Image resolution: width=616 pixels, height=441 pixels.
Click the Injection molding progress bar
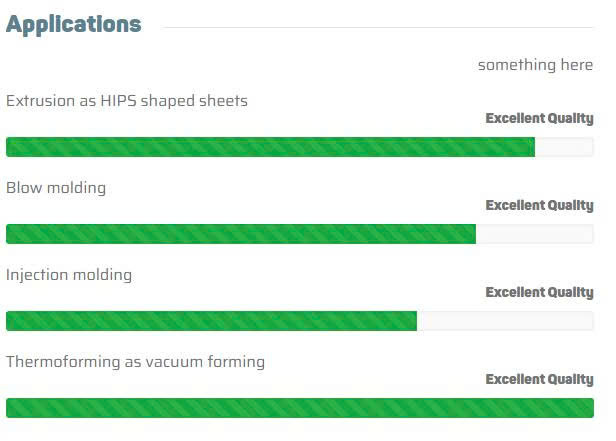pyautogui.click(x=210, y=321)
